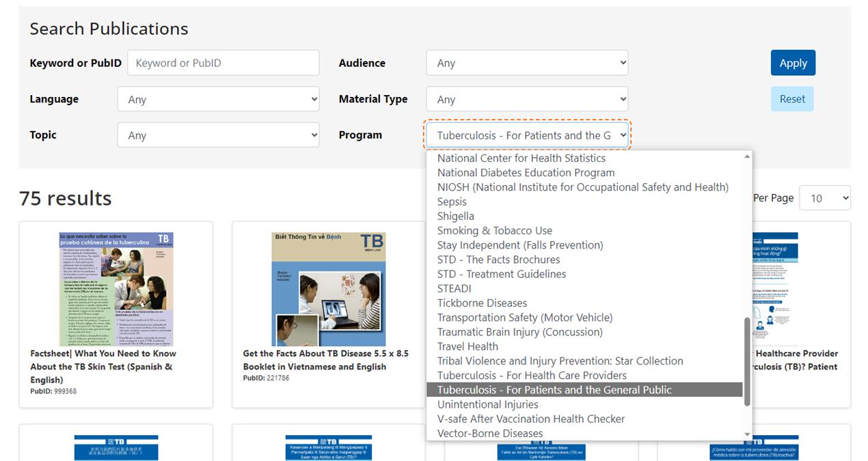This screenshot has height=461, width=868.
Task: Select Tuberculosis - For Patients and General Public
Action: (x=584, y=390)
